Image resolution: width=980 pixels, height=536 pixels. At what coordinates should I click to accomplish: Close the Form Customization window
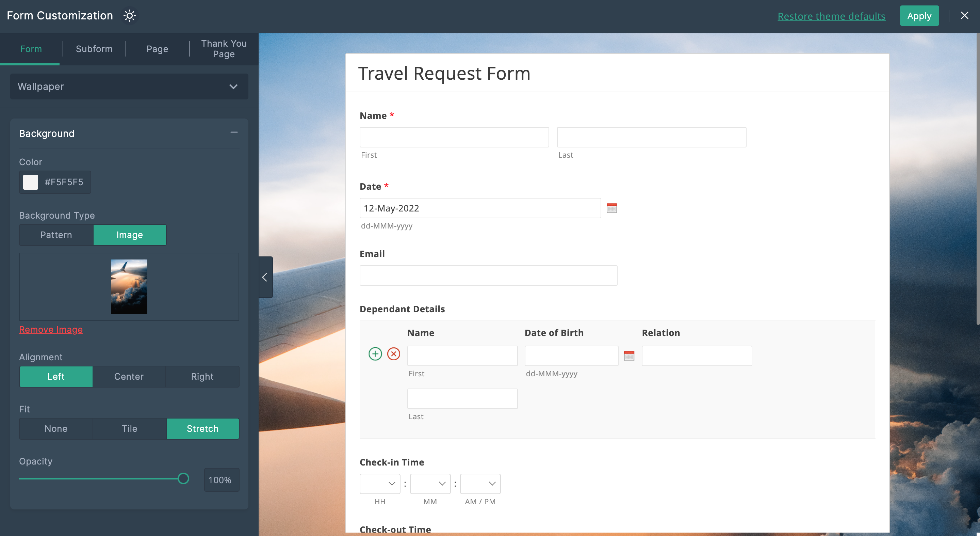click(964, 16)
